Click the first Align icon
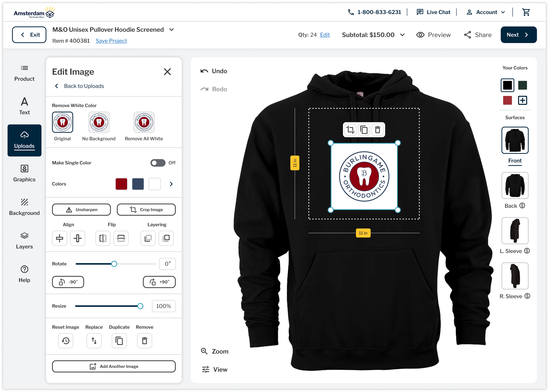The image size is (549, 392). 60,238
